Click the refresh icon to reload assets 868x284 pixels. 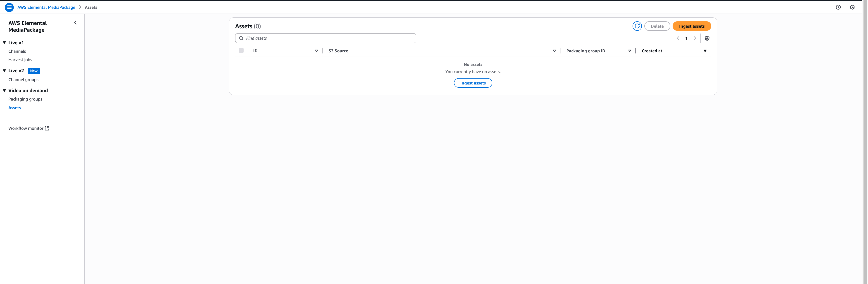(x=637, y=26)
